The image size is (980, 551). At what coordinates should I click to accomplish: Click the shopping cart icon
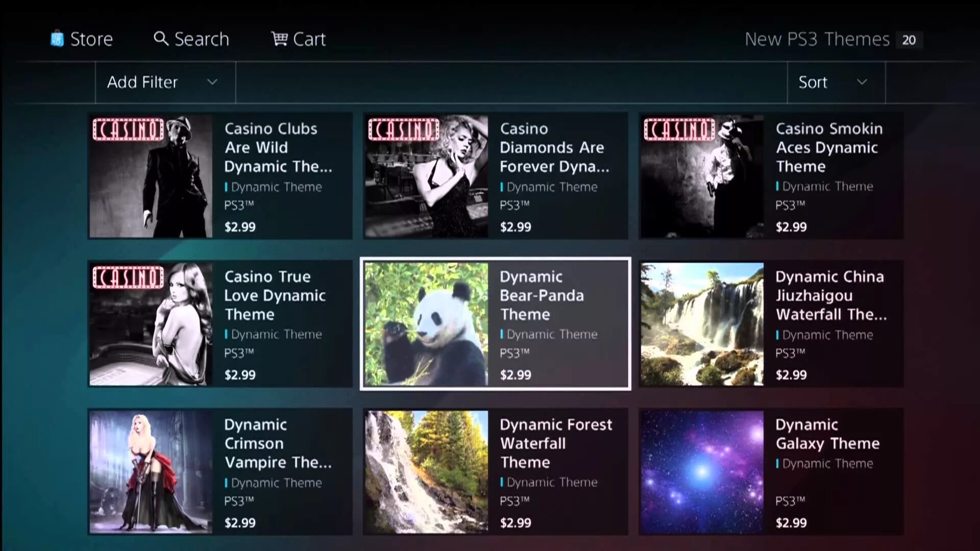[279, 39]
